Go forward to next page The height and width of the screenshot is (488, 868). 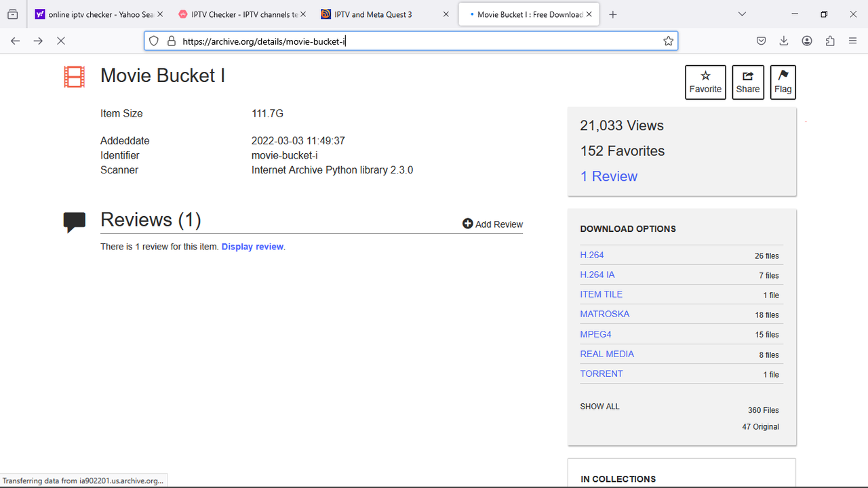point(38,41)
